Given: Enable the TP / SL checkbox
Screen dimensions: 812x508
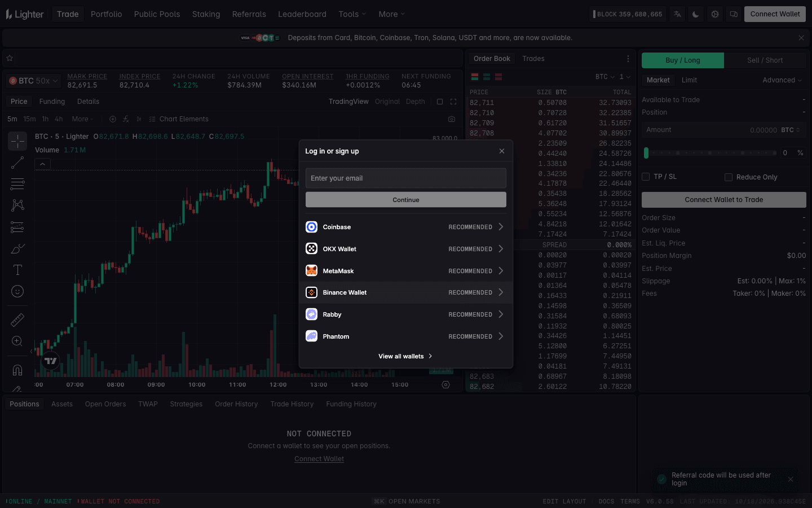Looking at the screenshot, I should tap(646, 177).
